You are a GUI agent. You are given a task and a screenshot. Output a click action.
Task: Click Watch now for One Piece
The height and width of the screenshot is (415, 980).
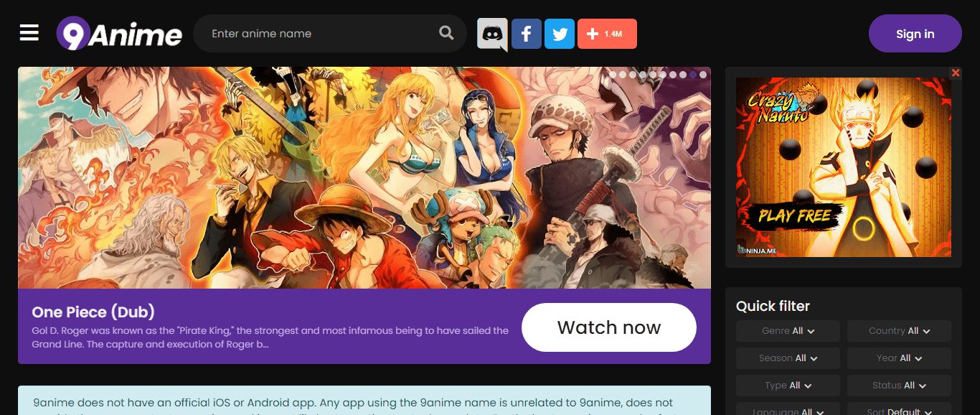click(x=609, y=327)
